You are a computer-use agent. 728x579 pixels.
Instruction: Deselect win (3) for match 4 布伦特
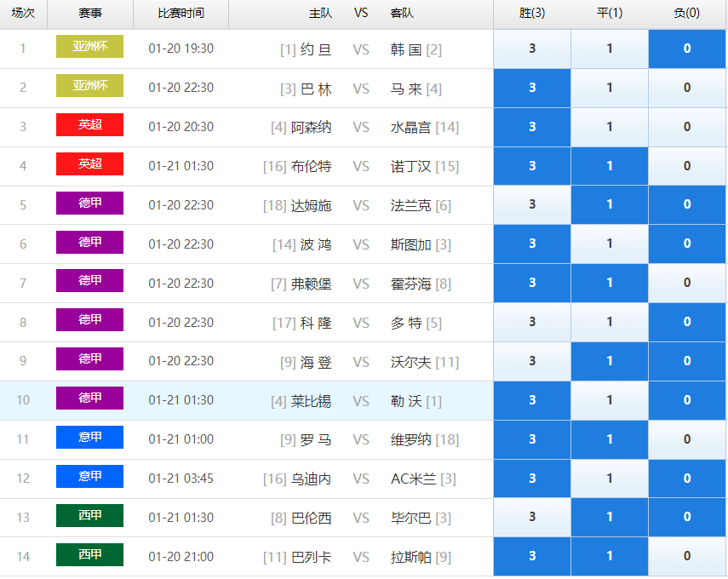[532, 166]
